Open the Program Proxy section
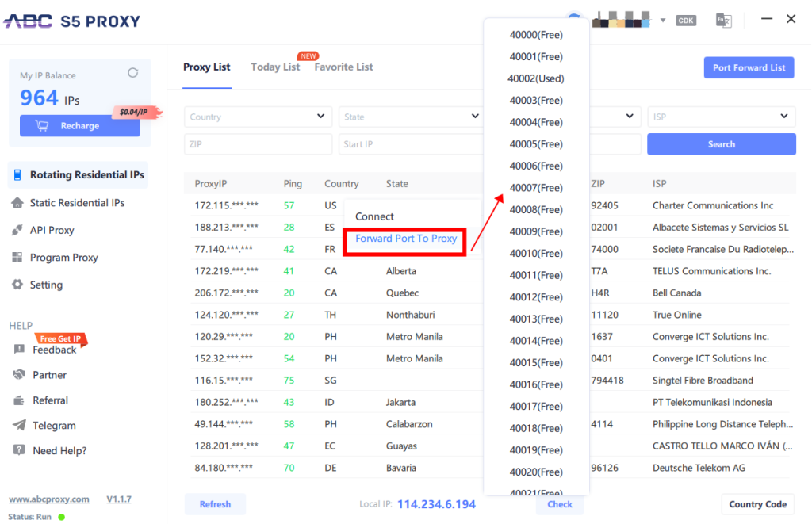Viewport: 812px width, 524px height. tap(63, 258)
